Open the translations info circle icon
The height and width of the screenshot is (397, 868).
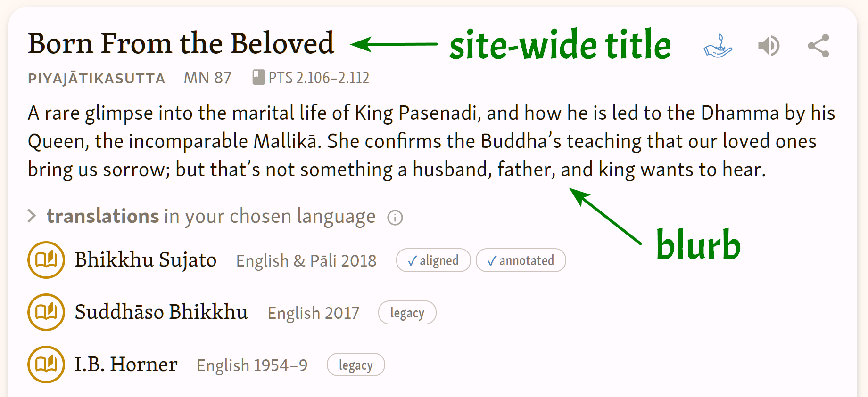[395, 218]
